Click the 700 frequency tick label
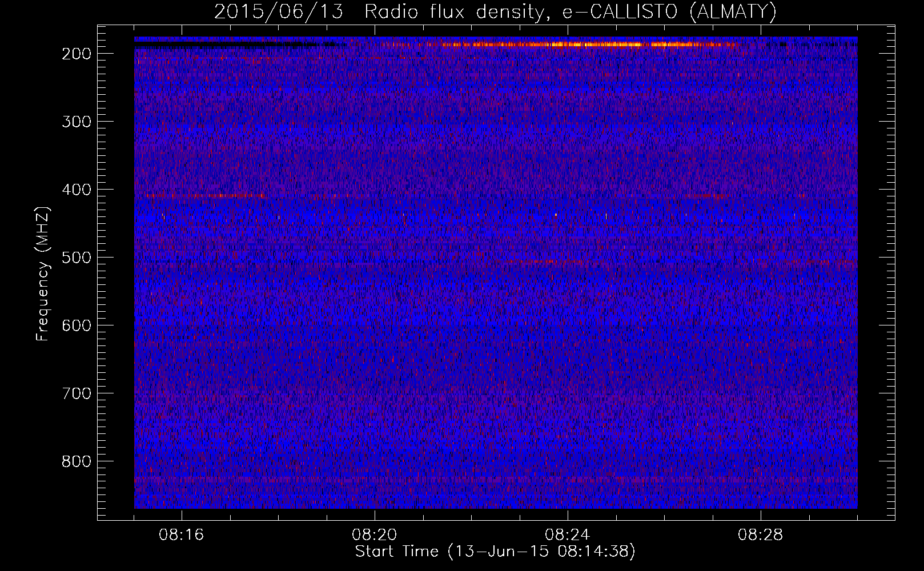The height and width of the screenshot is (571, 924). click(76, 393)
